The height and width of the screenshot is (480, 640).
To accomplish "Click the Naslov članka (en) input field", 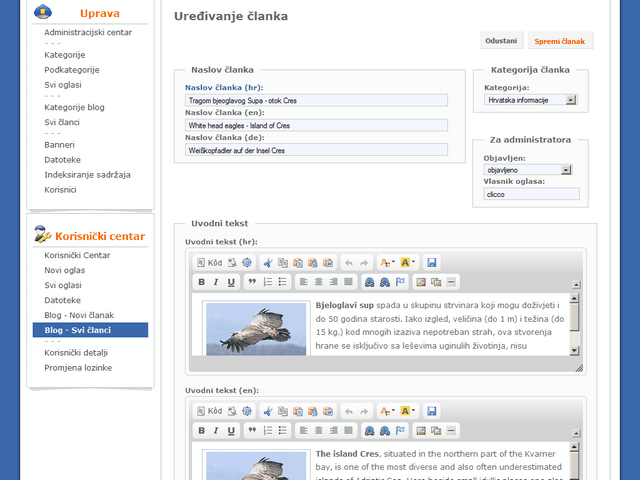I will (316, 126).
